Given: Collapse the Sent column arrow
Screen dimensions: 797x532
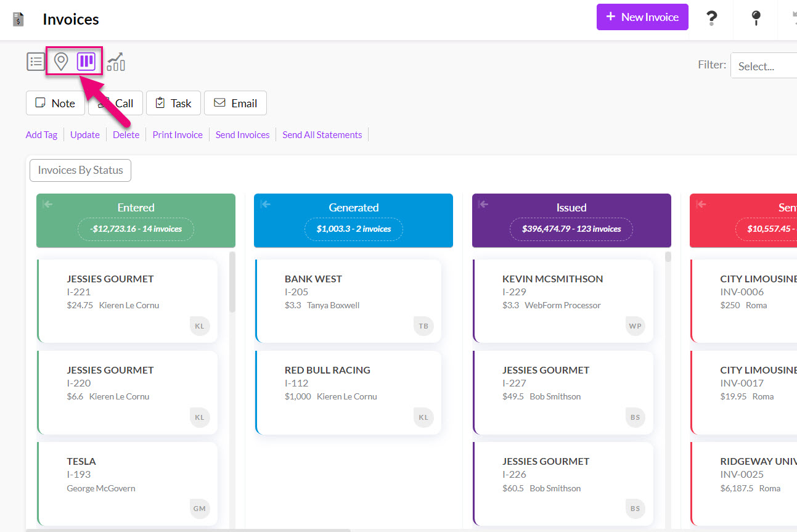Looking at the screenshot, I should tap(701, 205).
